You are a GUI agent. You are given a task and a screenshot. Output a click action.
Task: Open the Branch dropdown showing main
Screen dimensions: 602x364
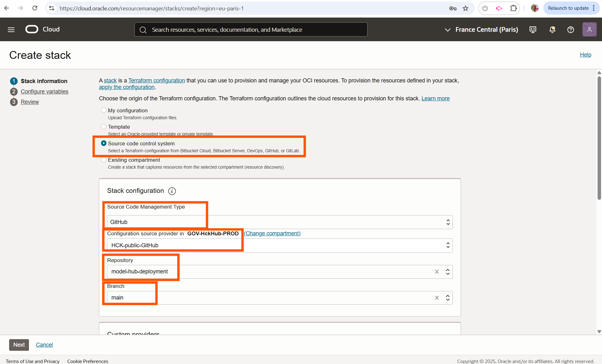coord(448,298)
